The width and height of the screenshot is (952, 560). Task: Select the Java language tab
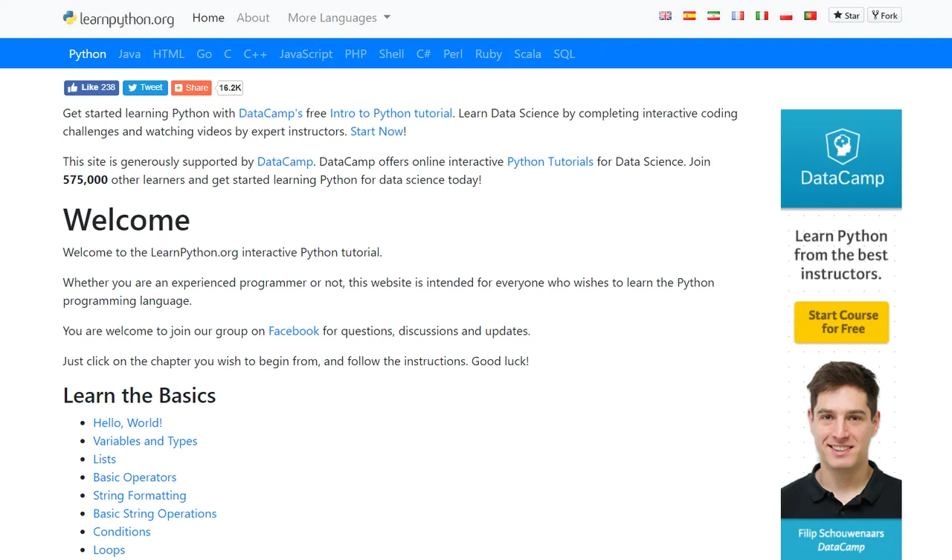129,54
